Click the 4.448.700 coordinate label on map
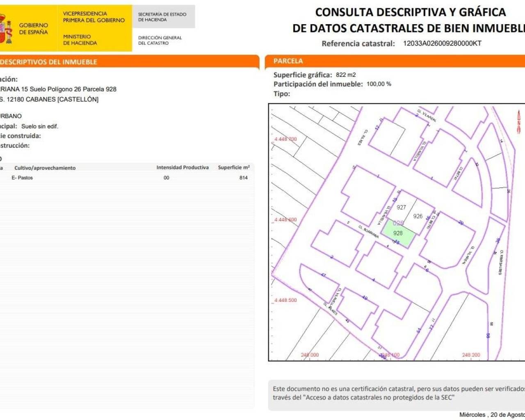The image size is (525, 420). (285, 139)
